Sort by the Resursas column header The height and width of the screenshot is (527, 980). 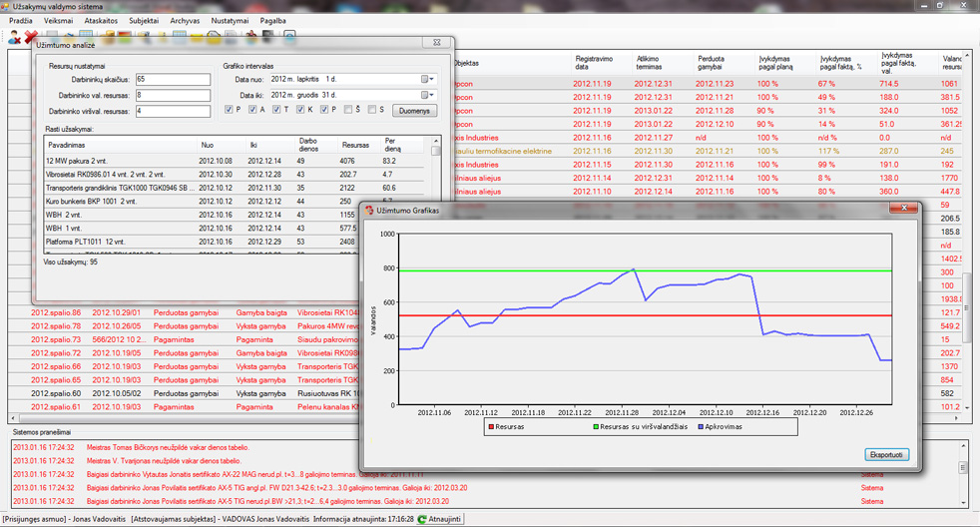point(358,145)
